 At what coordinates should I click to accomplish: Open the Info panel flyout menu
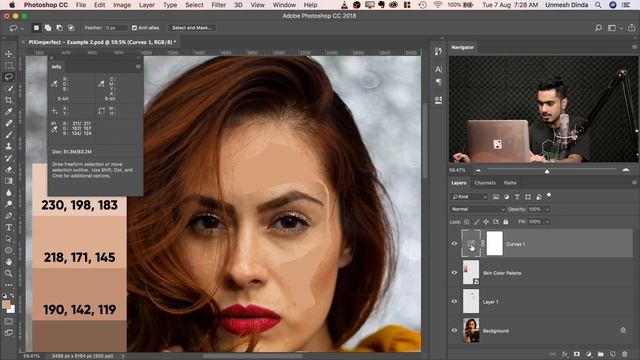tap(138, 67)
